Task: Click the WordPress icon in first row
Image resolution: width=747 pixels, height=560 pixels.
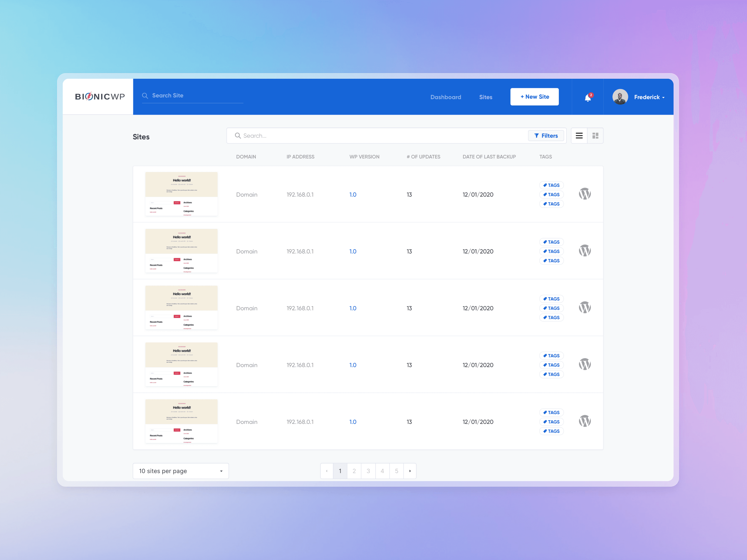Action: coord(585,194)
